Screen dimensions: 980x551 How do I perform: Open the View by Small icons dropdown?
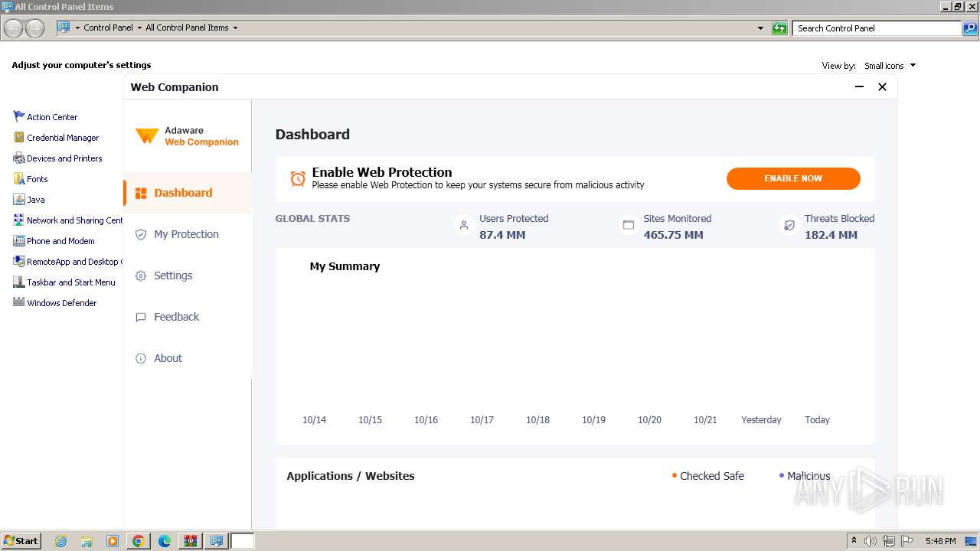(x=890, y=66)
